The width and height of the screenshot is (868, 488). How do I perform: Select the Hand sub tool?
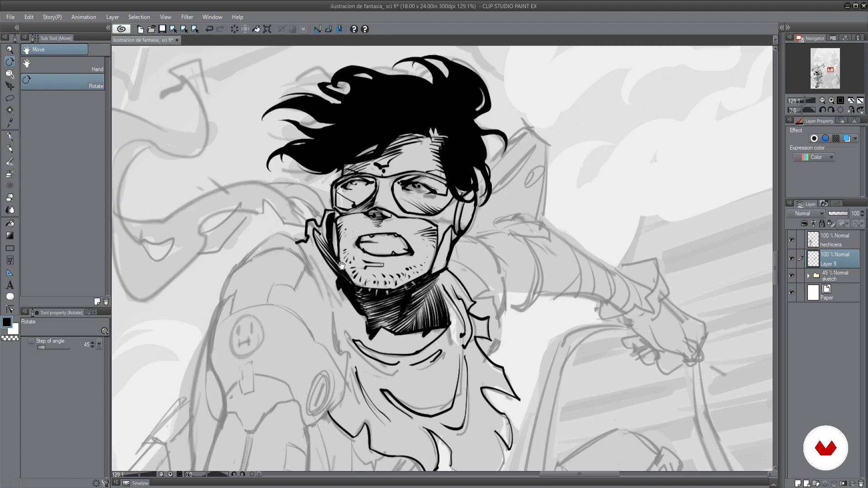point(63,65)
